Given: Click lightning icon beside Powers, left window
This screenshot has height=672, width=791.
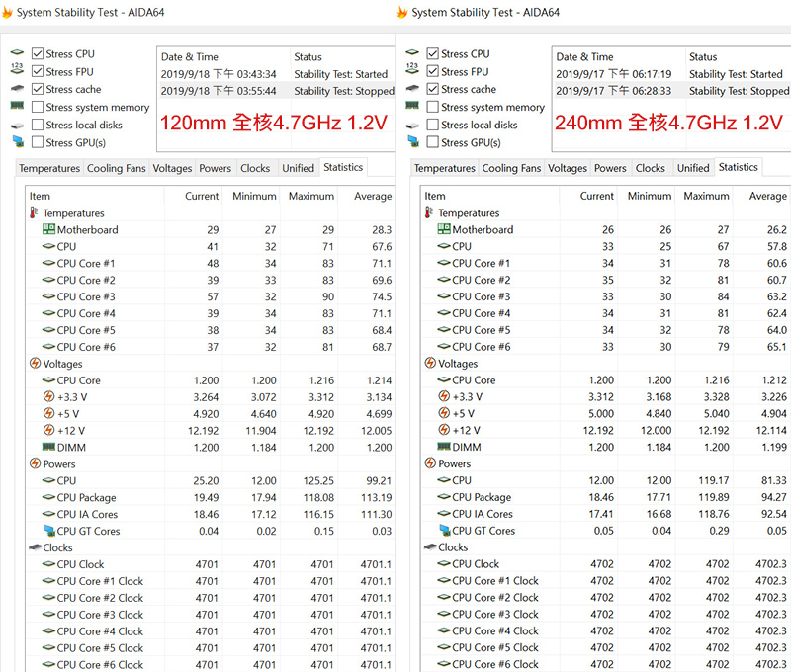Looking at the screenshot, I should pyautogui.click(x=35, y=463).
